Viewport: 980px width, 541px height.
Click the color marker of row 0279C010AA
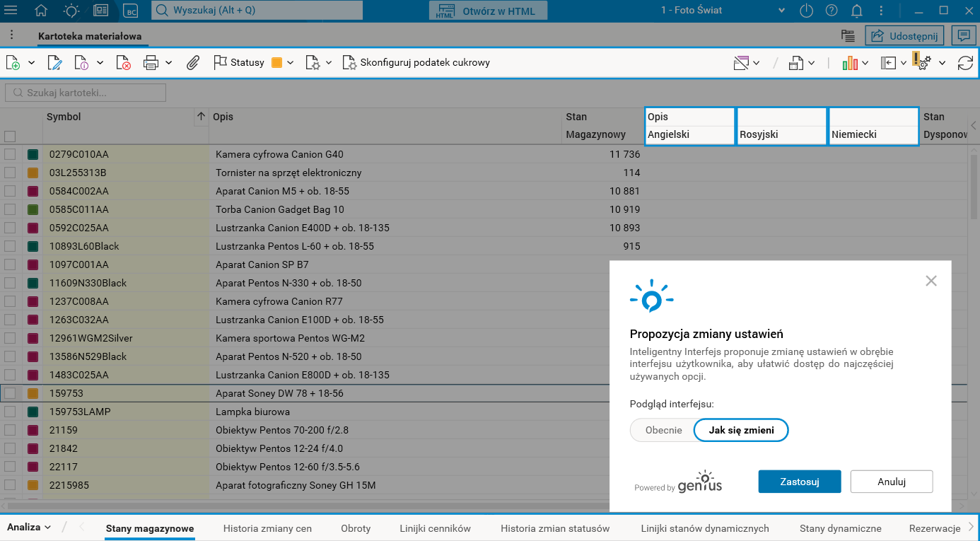tap(33, 154)
